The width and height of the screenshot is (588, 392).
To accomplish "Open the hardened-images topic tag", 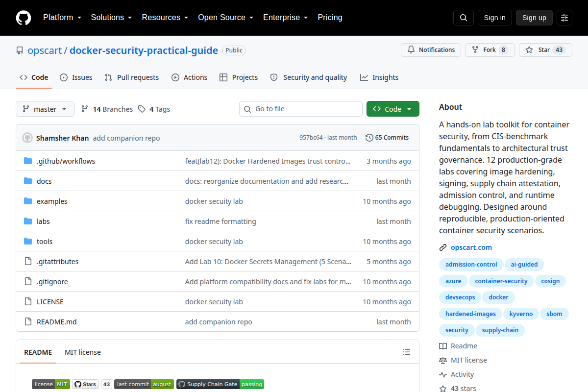I will pyautogui.click(x=470, y=314).
